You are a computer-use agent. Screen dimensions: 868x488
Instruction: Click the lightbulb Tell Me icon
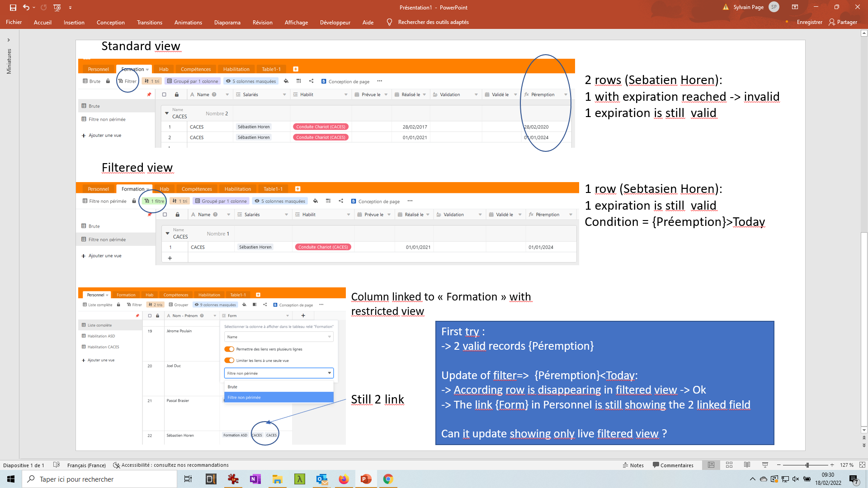[389, 22]
